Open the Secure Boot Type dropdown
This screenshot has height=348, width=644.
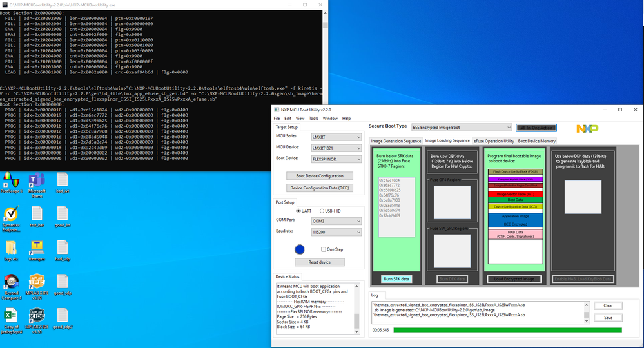click(x=462, y=128)
